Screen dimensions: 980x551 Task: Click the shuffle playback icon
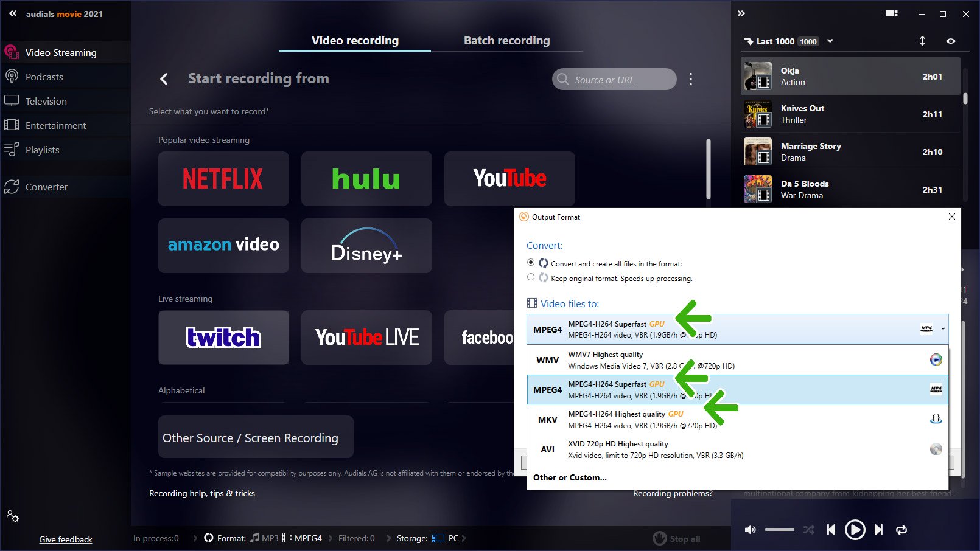click(x=808, y=530)
